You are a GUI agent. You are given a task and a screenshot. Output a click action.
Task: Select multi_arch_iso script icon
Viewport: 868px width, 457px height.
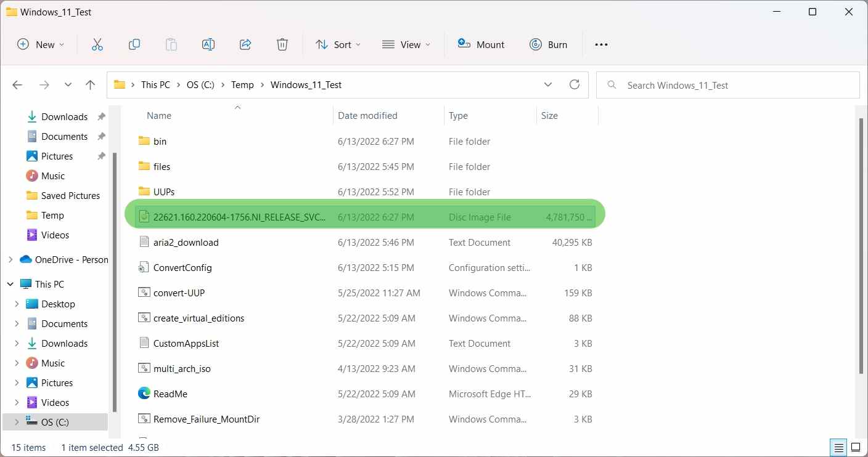pos(144,368)
